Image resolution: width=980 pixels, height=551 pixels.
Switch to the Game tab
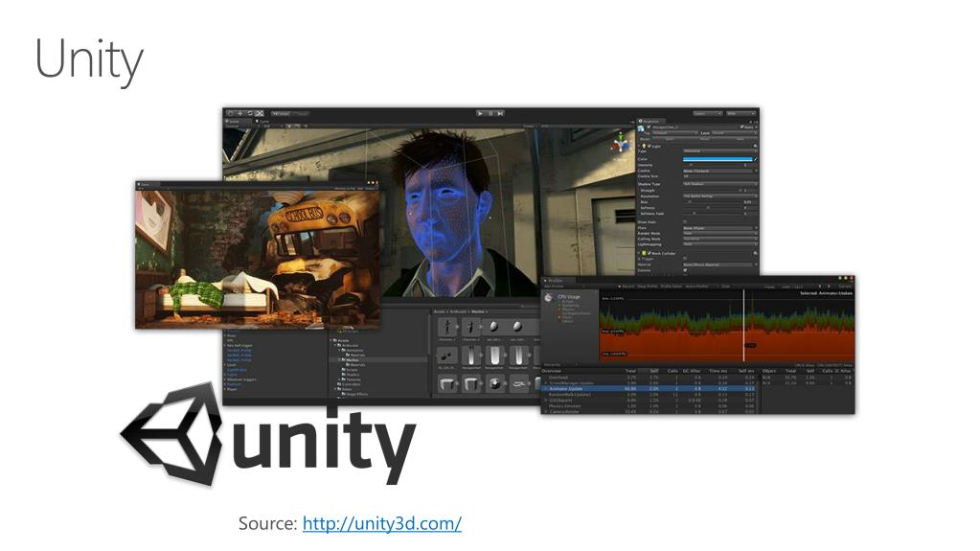click(x=262, y=122)
